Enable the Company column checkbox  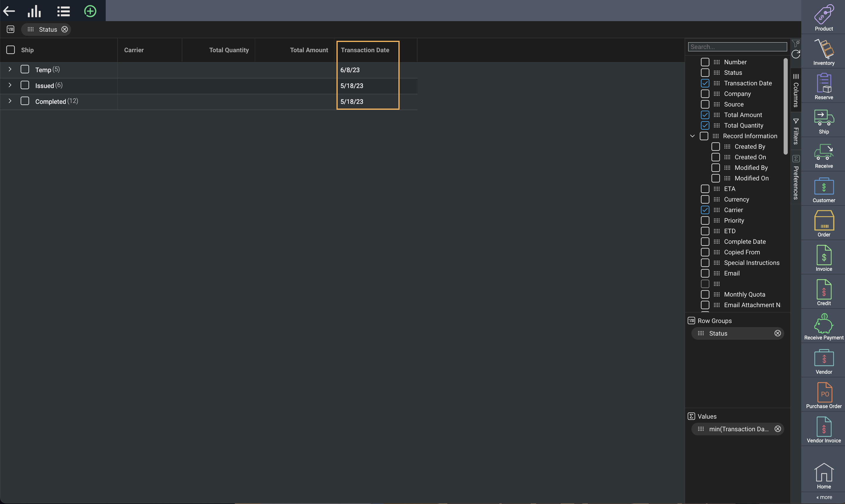click(x=705, y=94)
